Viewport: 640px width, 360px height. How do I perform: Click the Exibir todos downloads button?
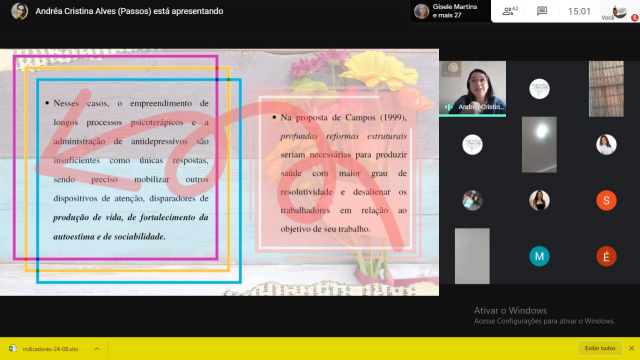600,348
